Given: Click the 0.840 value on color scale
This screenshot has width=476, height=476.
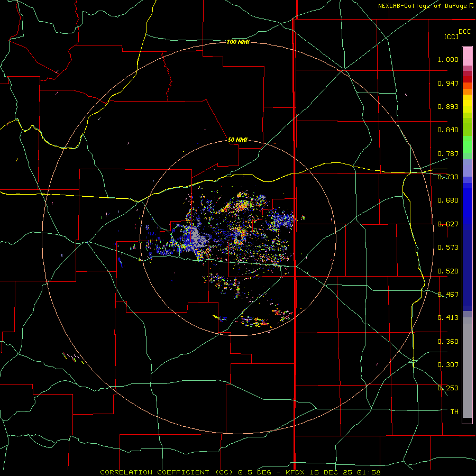Looking at the screenshot, I should coord(448,130).
